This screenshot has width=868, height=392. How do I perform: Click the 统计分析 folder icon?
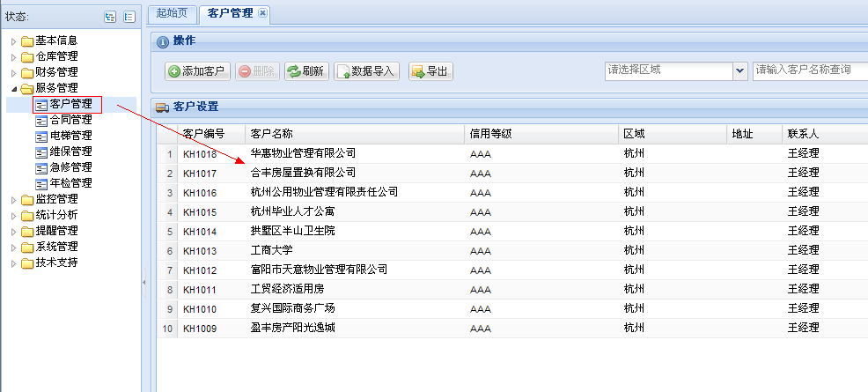27,215
